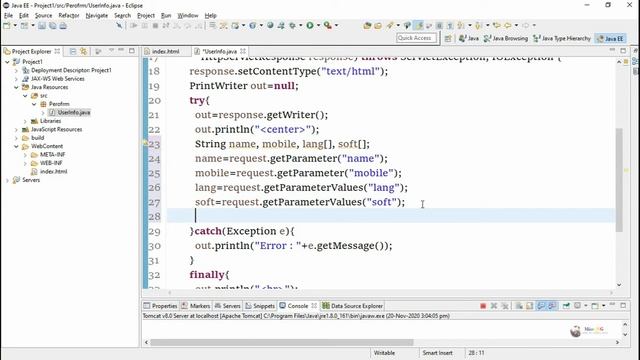Toggle Link with Editor in Project Explorer
This screenshot has height=360, width=640.
(84, 51)
